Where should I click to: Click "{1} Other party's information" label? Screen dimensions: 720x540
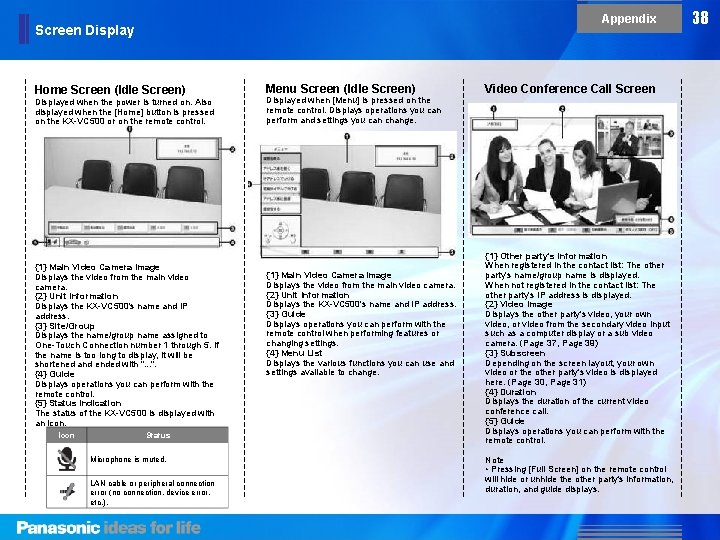tap(546, 256)
